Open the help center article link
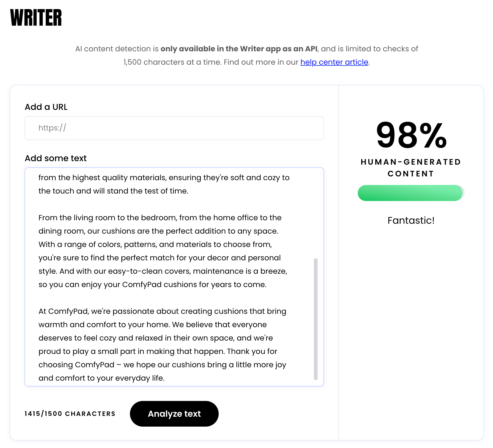 click(334, 62)
